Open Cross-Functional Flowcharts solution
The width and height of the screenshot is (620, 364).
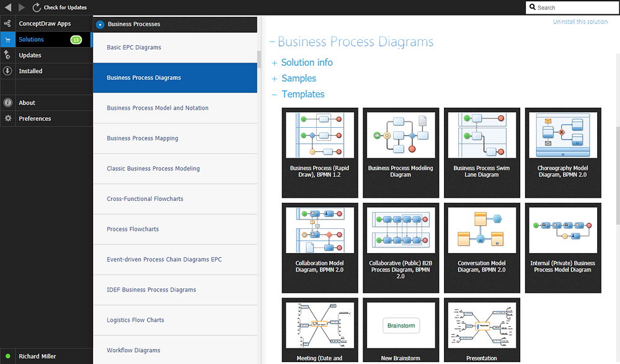(x=145, y=199)
